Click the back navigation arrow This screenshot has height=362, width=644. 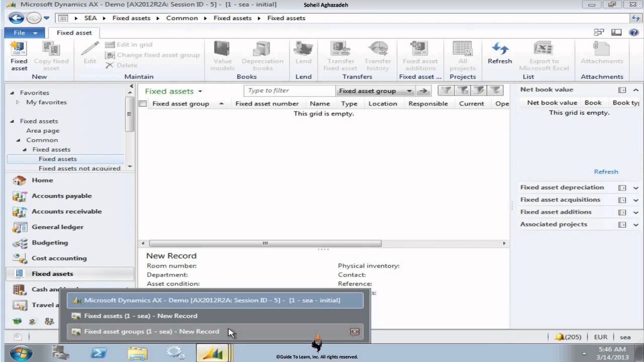pyautogui.click(x=16, y=18)
